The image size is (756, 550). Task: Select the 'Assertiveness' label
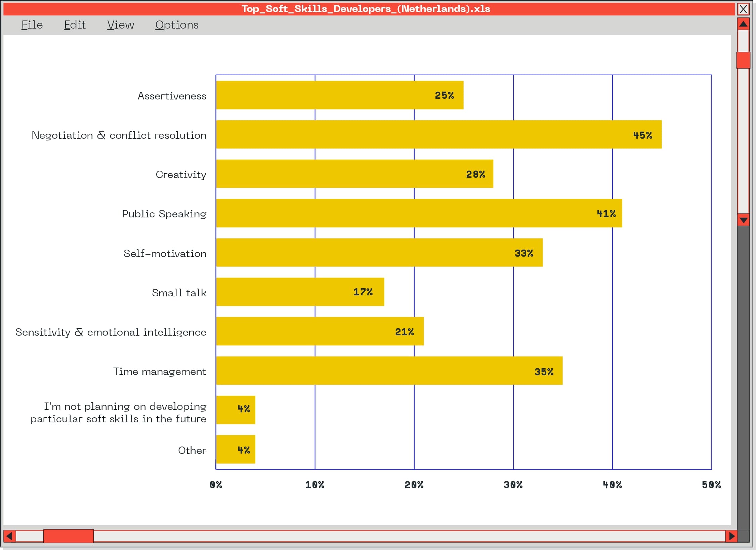[172, 96]
